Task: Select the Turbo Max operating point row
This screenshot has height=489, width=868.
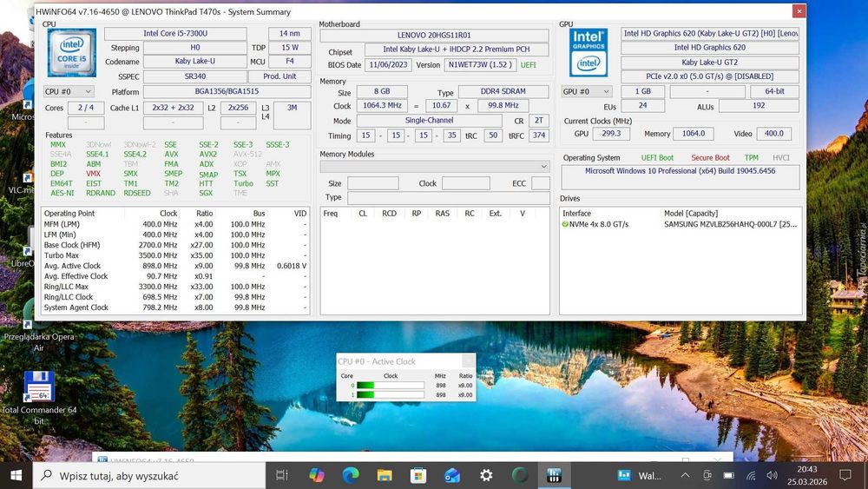Action: tap(175, 255)
